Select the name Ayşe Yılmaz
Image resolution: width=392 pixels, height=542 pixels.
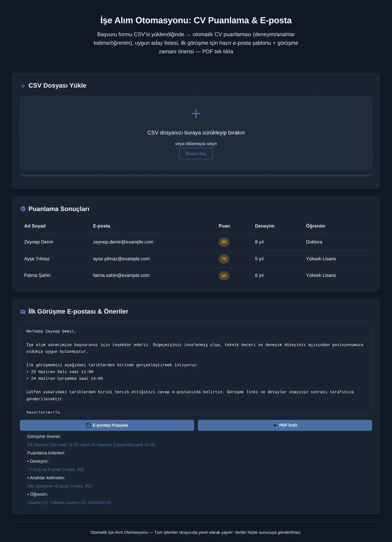tap(37, 259)
